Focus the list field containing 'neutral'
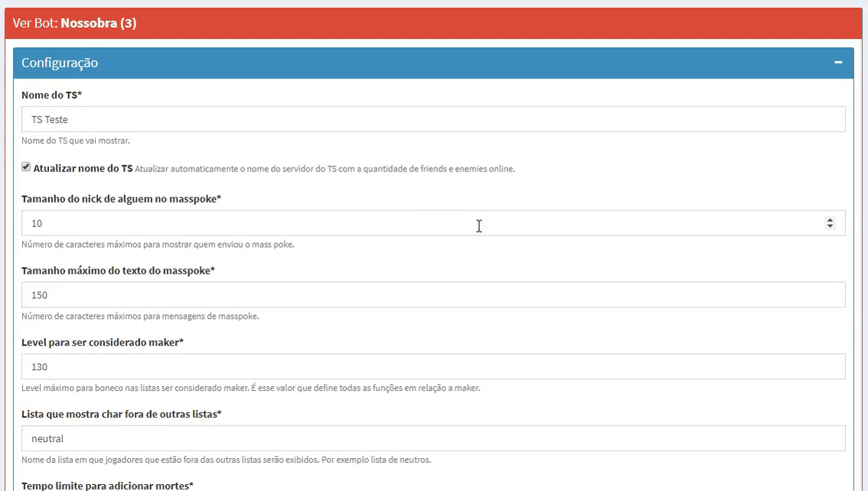This screenshot has height=491, width=868. (433, 439)
